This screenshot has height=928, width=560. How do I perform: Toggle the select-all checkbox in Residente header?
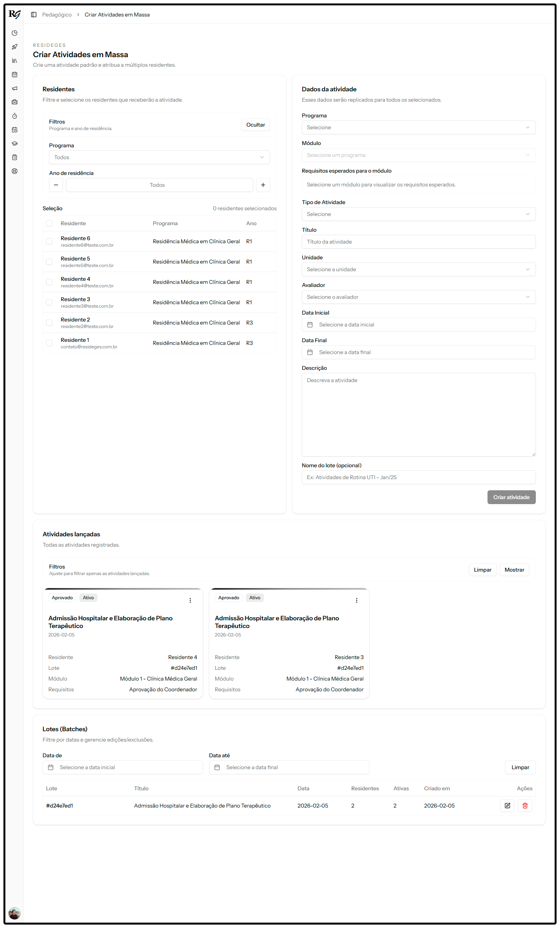[x=49, y=223]
